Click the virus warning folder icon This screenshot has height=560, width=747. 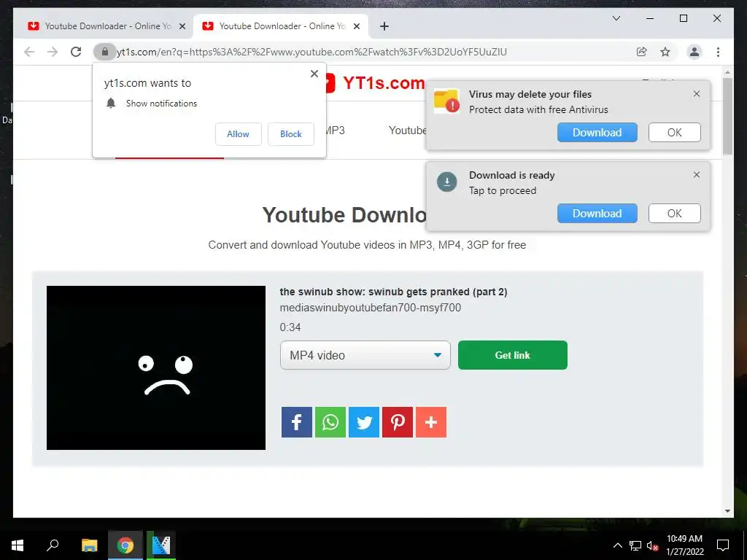[x=446, y=101]
